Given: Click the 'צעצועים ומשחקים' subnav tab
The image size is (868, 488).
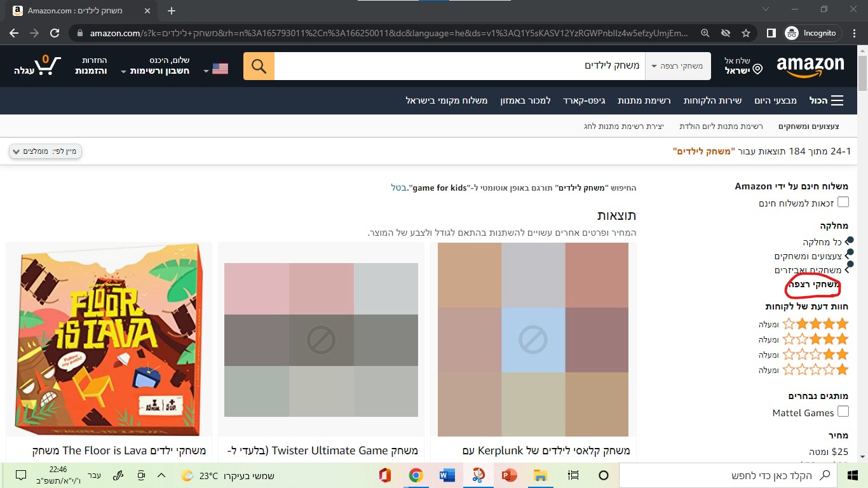Looking at the screenshot, I should 809,126.
